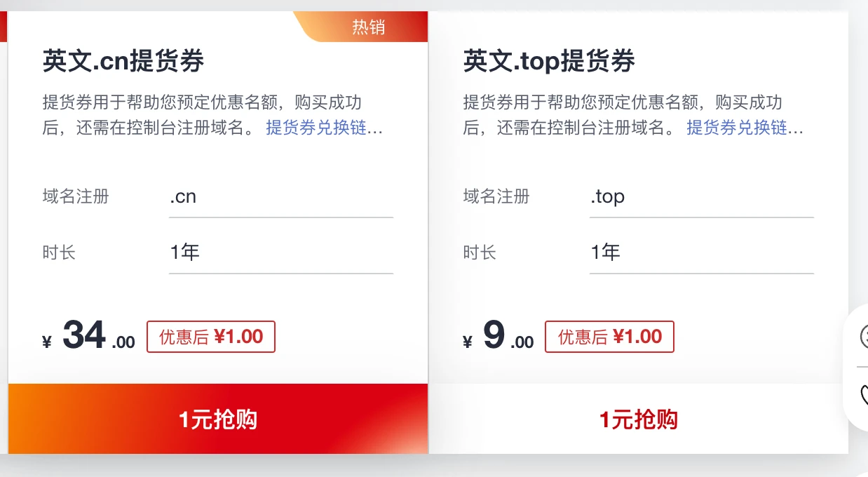The width and height of the screenshot is (868, 477).
Task: Open the 1年 duration field for .cn
Action: click(x=280, y=253)
